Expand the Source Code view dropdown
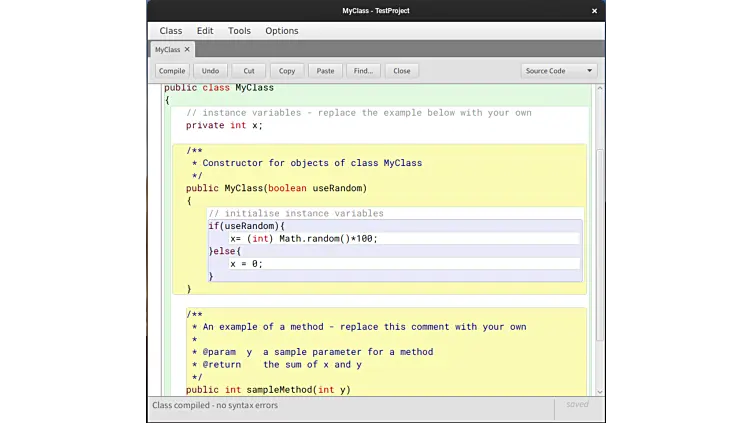 (x=559, y=71)
